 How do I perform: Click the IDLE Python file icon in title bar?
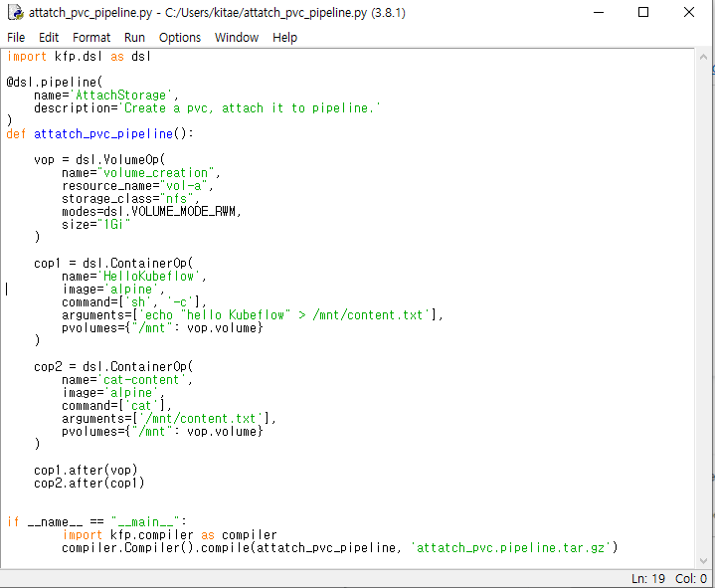[16, 12]
